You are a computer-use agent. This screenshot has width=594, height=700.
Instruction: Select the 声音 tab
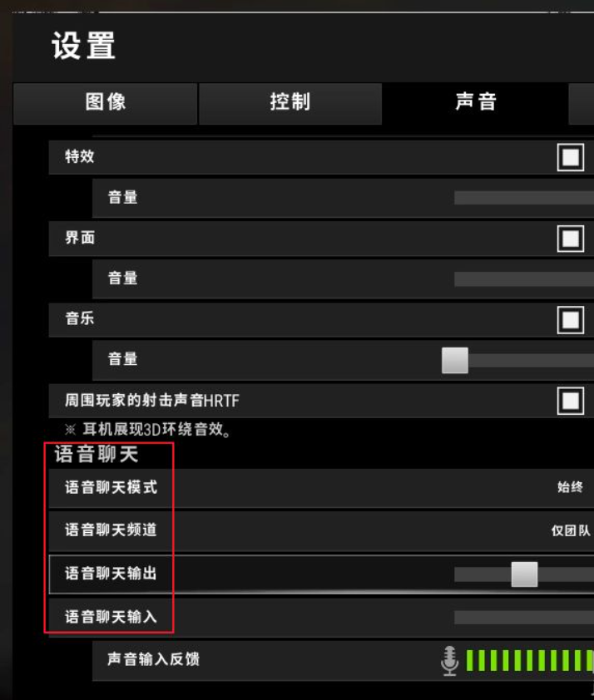click(475, 102)
